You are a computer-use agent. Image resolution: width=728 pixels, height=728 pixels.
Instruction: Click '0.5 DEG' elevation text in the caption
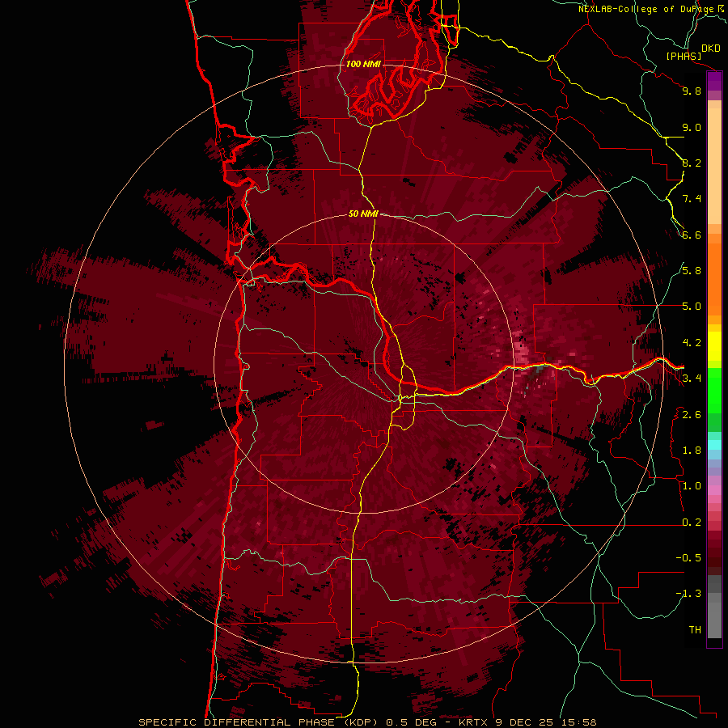pyautogui.click(x=412, y=722)
